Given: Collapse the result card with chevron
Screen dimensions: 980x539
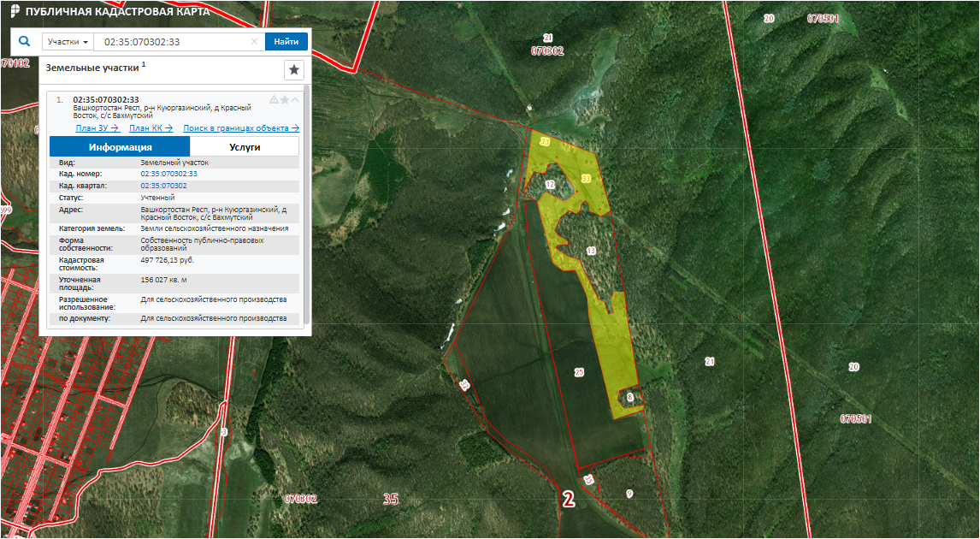Looking at the screenshot, I should [296, 100].
